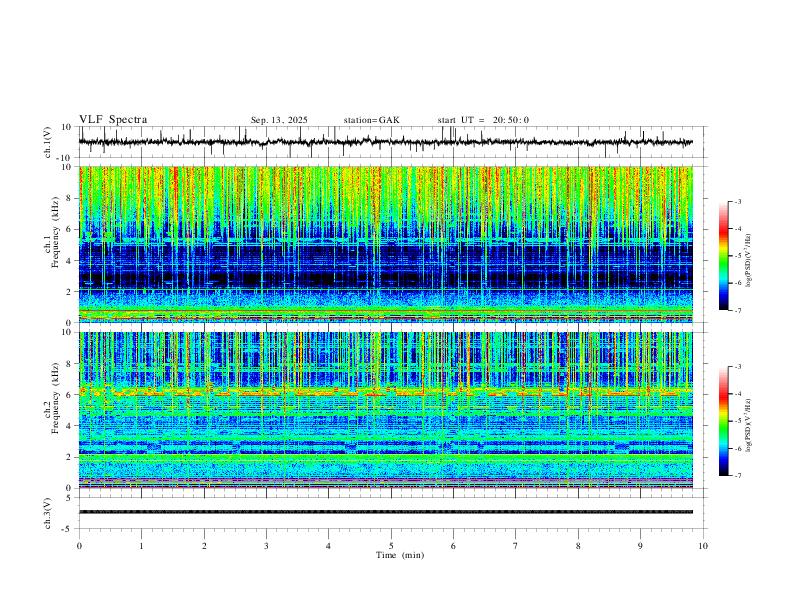Click the 'start UT = 20:50:0' text
792x612 pixels.
pyautogui.click(x=483, y=120)
